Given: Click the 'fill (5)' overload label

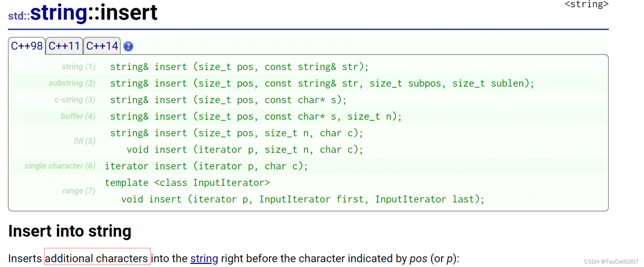Looking at the screenshot, I should [84, 141].
